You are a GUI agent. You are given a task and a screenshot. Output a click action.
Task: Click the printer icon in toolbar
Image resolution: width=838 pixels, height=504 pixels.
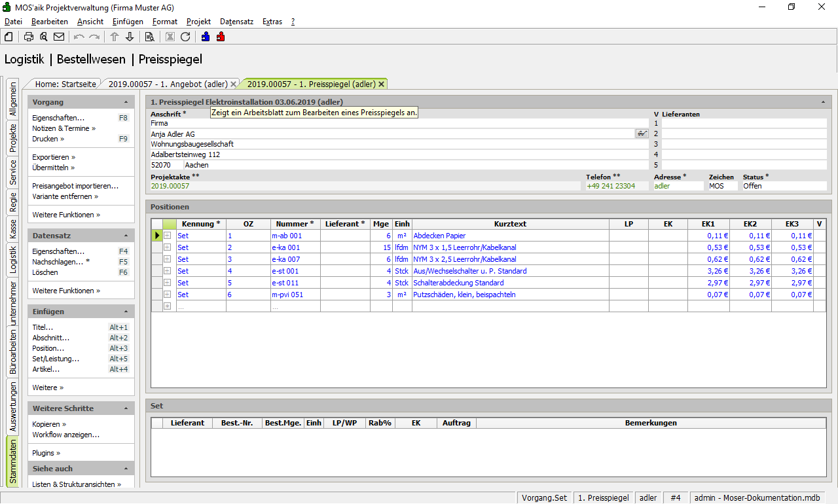(29, 37)
